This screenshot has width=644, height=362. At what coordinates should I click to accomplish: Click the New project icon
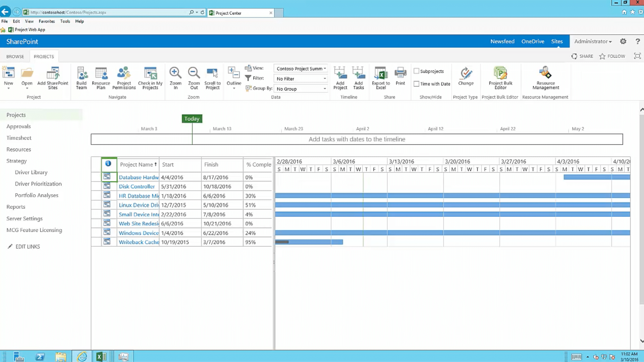coord(8,73)
